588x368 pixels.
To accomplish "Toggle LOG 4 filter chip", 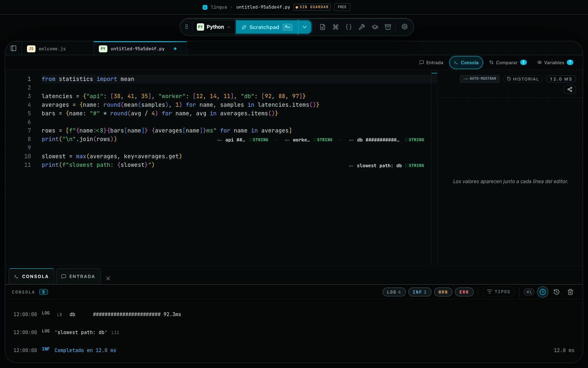I will [394, 292].
